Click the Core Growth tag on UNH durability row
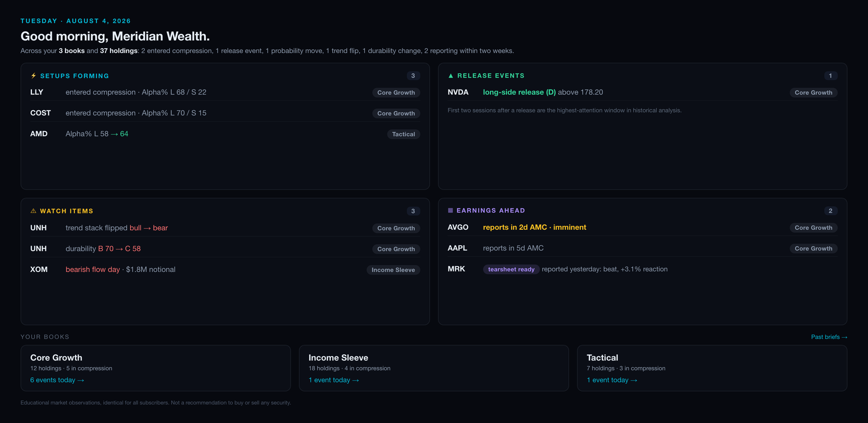This screenshot has width=868, height=423. 396,249
